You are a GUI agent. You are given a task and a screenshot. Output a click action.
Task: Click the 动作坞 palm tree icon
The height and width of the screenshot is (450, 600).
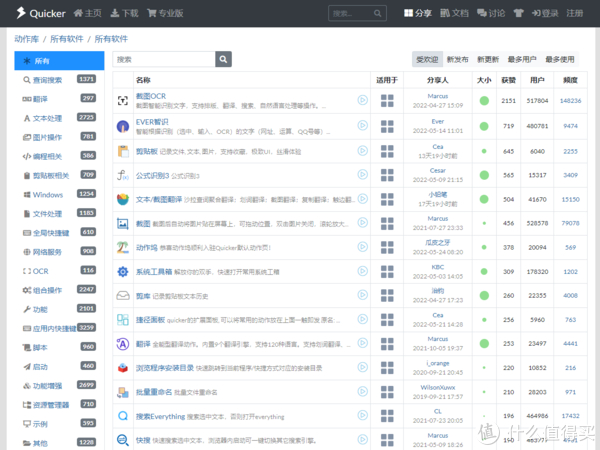pyautogui.click(x=122, y=247)
